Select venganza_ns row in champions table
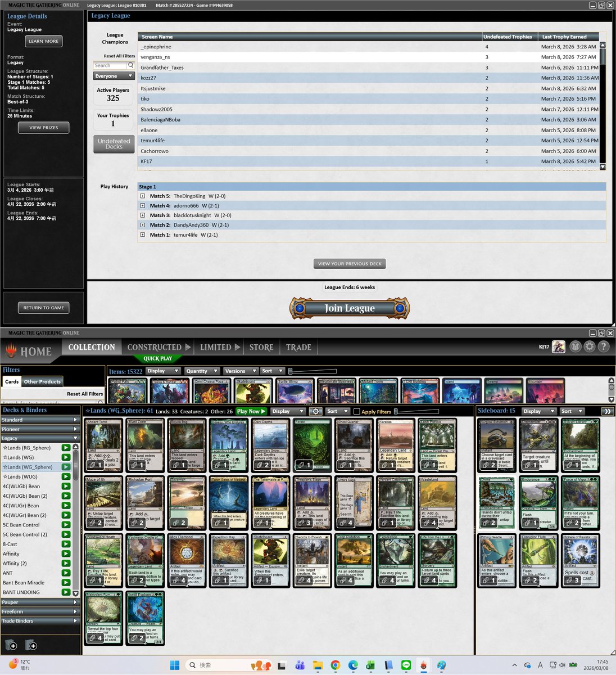616x675 pixels. pyautogui.click(x=368, y=57)
